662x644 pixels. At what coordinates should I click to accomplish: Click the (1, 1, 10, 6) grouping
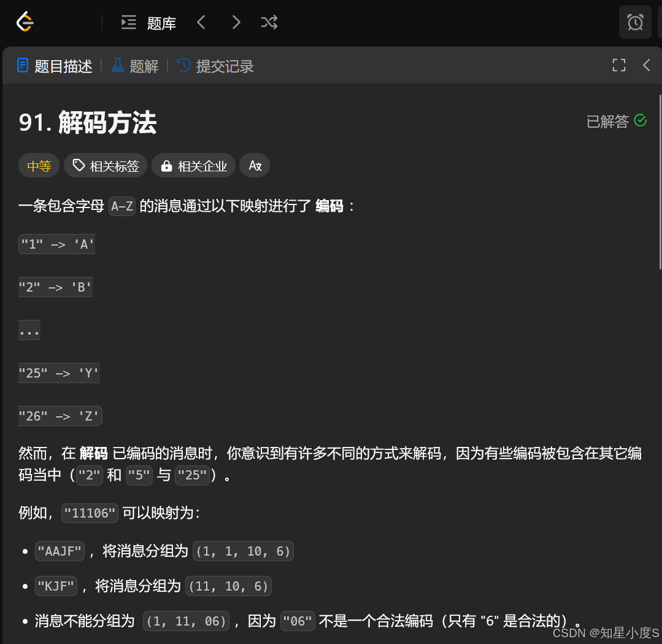point(243,551)
